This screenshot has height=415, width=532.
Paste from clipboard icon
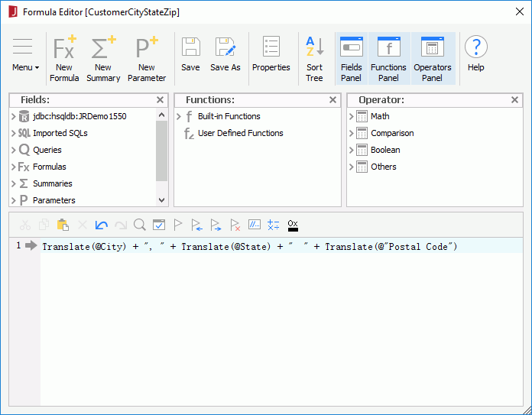point(63,225)
